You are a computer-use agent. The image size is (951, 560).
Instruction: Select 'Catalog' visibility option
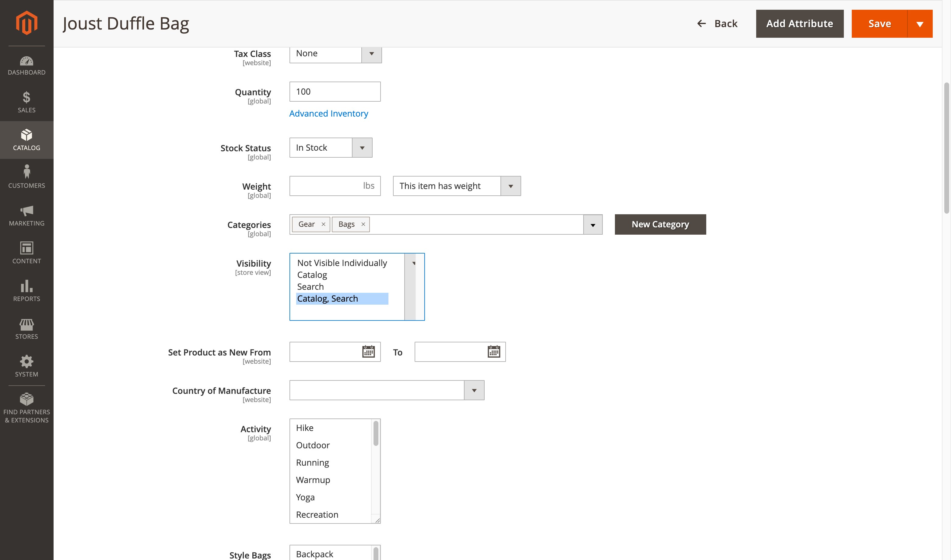(x=342, y=275)
